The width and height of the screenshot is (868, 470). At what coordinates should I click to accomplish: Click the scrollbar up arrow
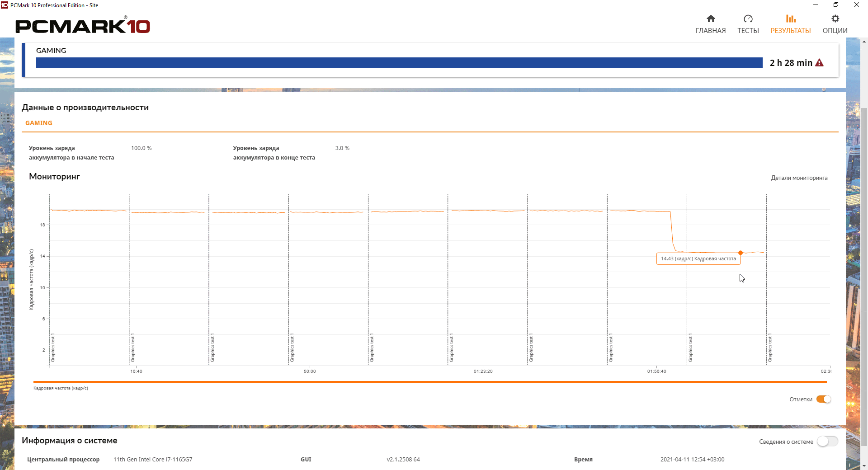tap(864, 42)
